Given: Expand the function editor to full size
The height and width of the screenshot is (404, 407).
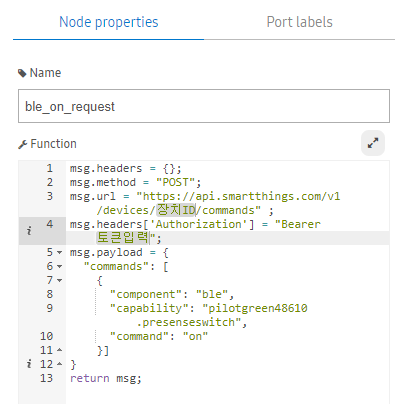Looking at the screenshot, I should [x=373, y=143].
